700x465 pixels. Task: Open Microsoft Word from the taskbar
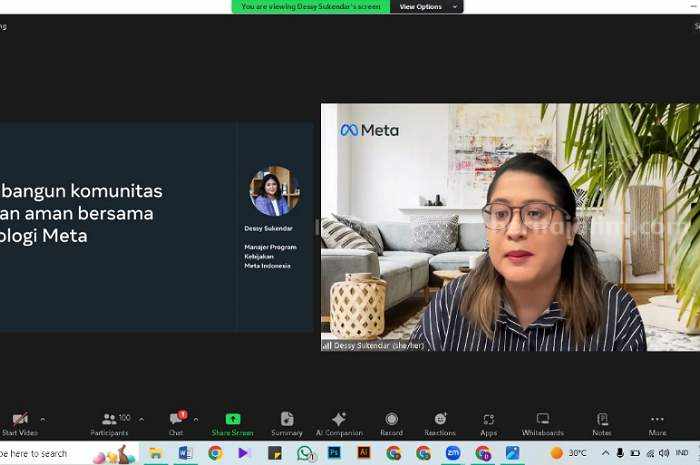click(x=185, y=453)
